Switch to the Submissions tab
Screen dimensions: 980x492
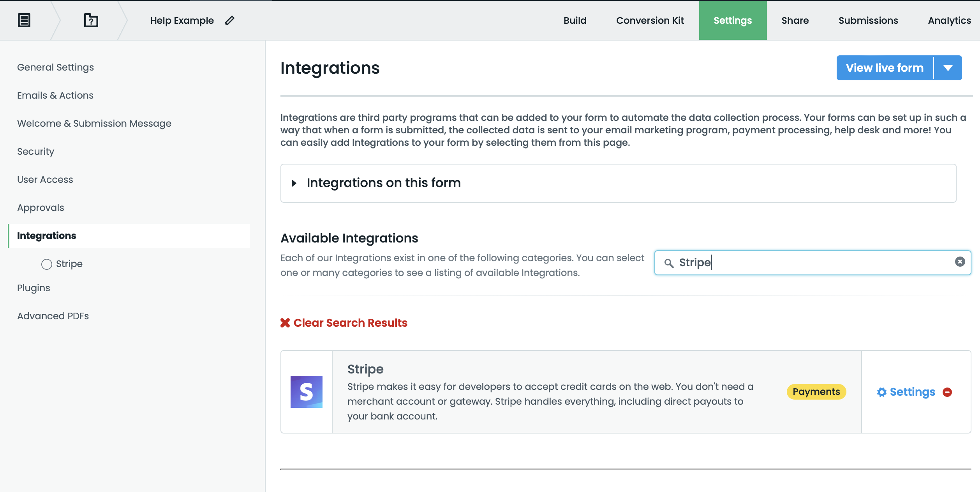868,20
